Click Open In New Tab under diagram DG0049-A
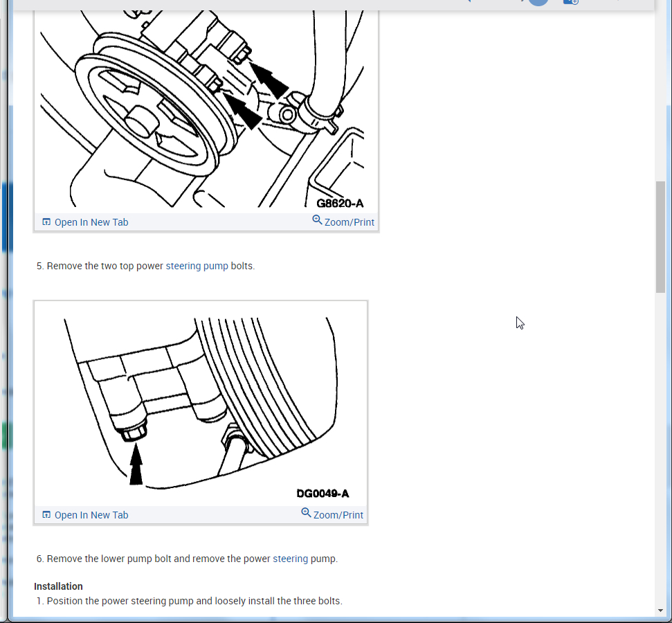Screen dimensions: 672x623 coord(91,515)
